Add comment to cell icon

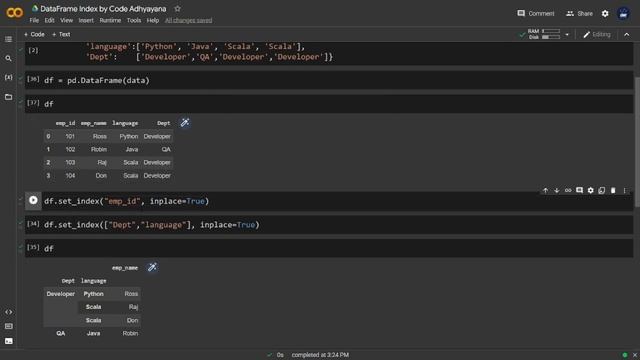(x=579, y=191)
